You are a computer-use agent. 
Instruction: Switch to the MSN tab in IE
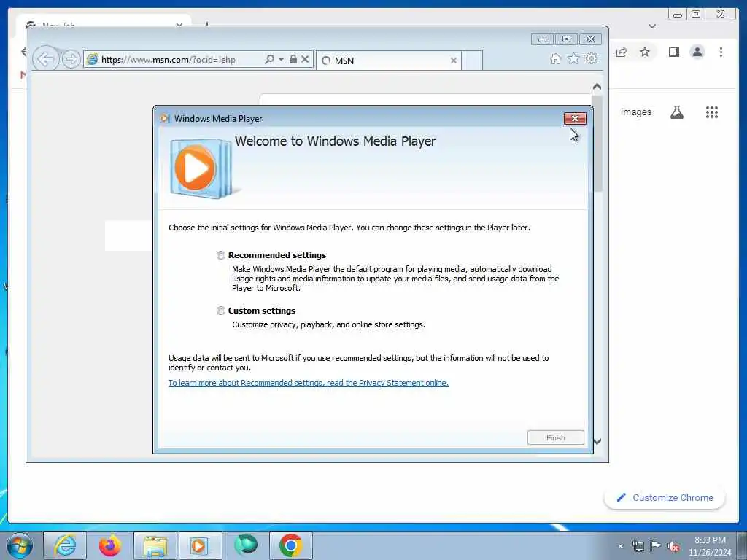pos(388,61)
